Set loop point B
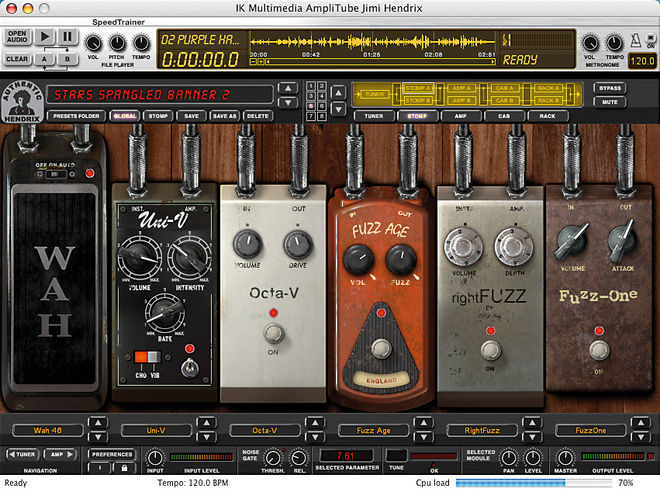The image size is (660, 492). [x=67, y=59]
